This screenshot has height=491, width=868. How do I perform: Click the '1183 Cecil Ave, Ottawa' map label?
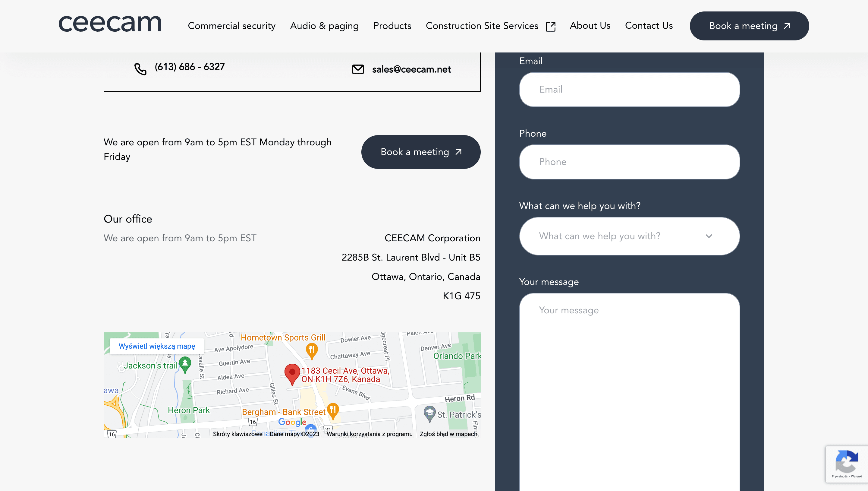point(345,375)
